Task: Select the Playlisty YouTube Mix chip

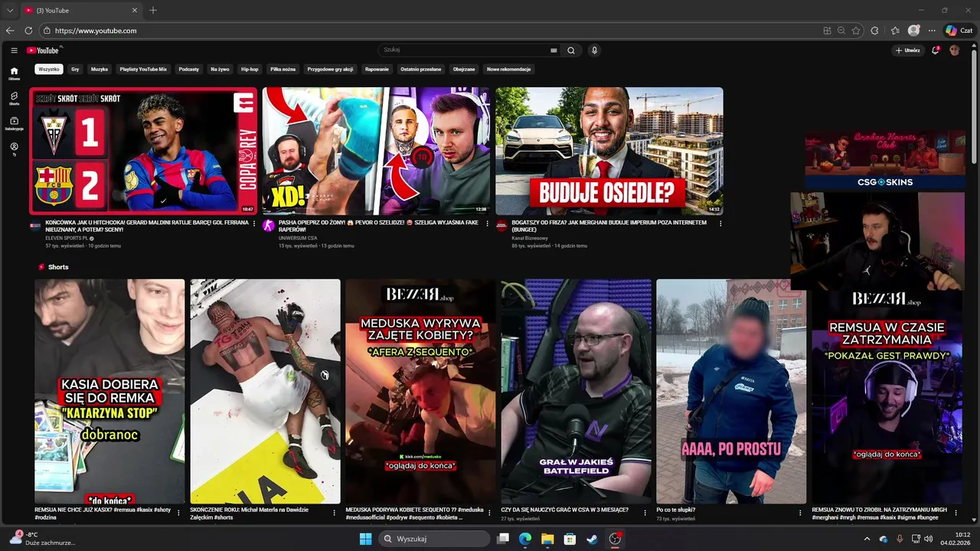Action: (x=143, y=69)
